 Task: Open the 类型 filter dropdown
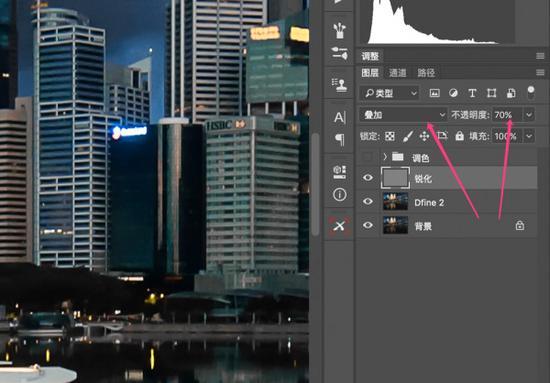click(x=389, y=93)
